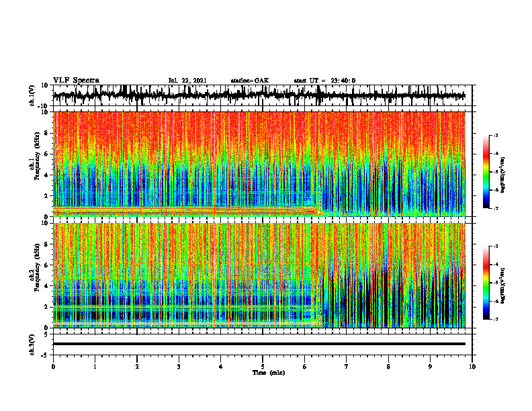Click the ch.3 flat black trace line
The width and height of the screenshot is (532, 411).
point(259,344)
